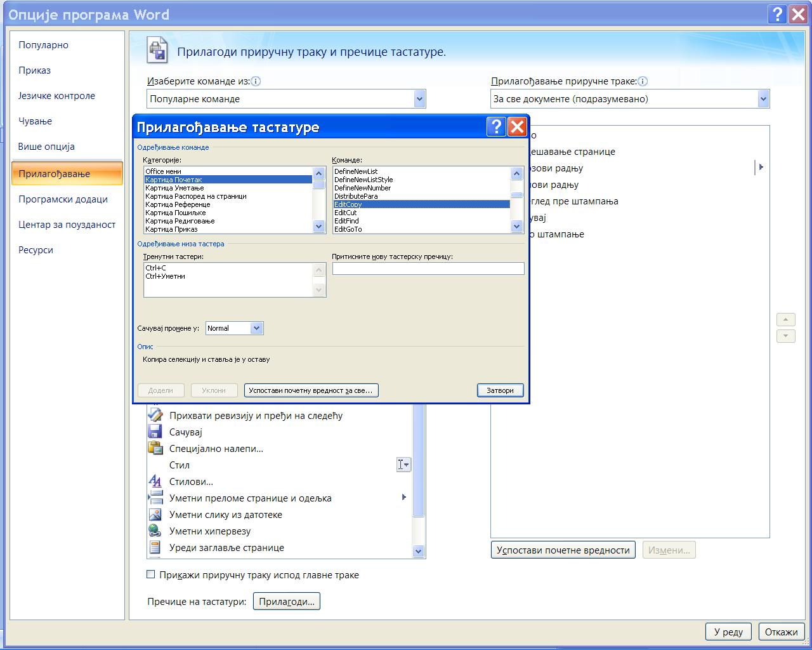
Task: Open the Језичке контроле options page
Action: [67, 96]
